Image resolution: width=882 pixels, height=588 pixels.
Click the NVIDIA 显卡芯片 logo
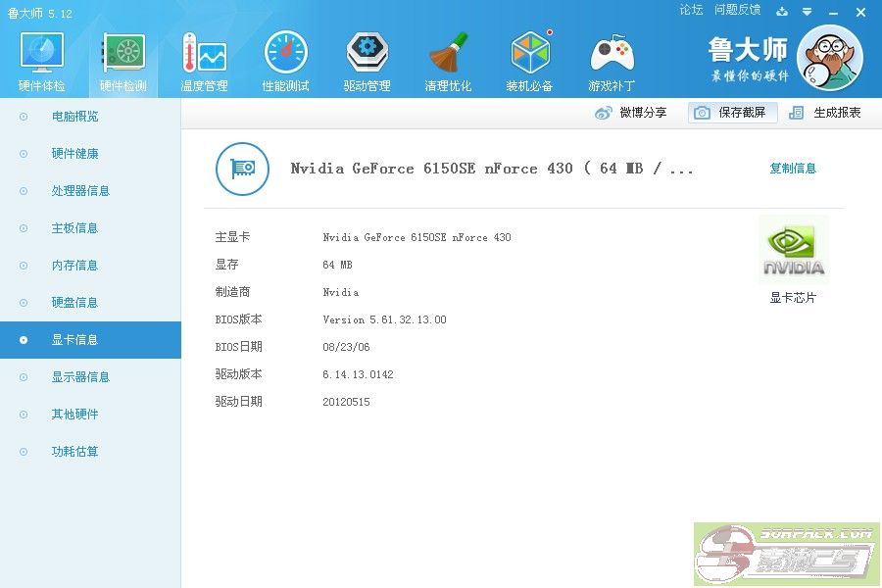(x=794, y=250)
